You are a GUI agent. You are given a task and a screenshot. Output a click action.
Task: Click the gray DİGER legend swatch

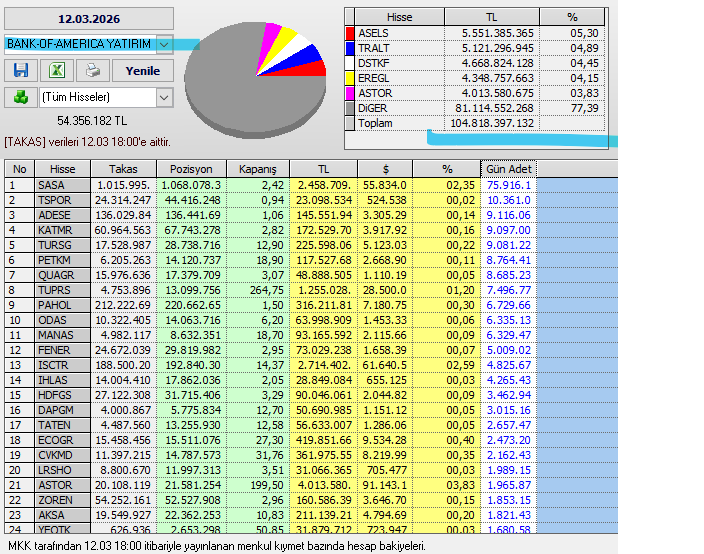(x=350, y=108)
